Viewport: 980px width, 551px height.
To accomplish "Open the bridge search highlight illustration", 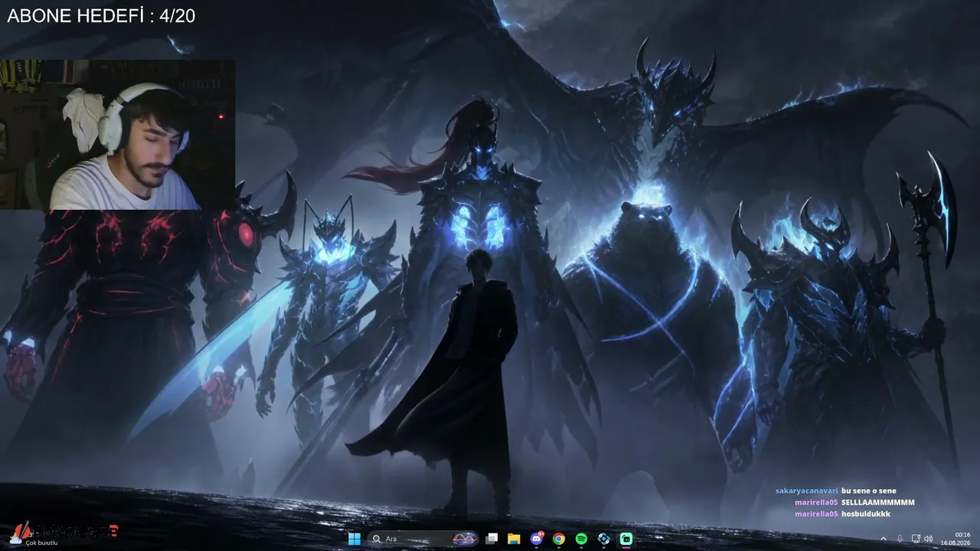I will 463,539.
